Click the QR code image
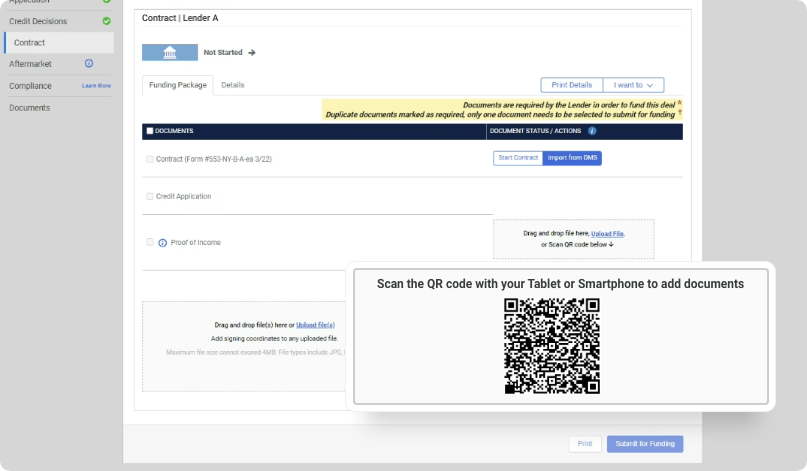807x471 pixels. 551,346
